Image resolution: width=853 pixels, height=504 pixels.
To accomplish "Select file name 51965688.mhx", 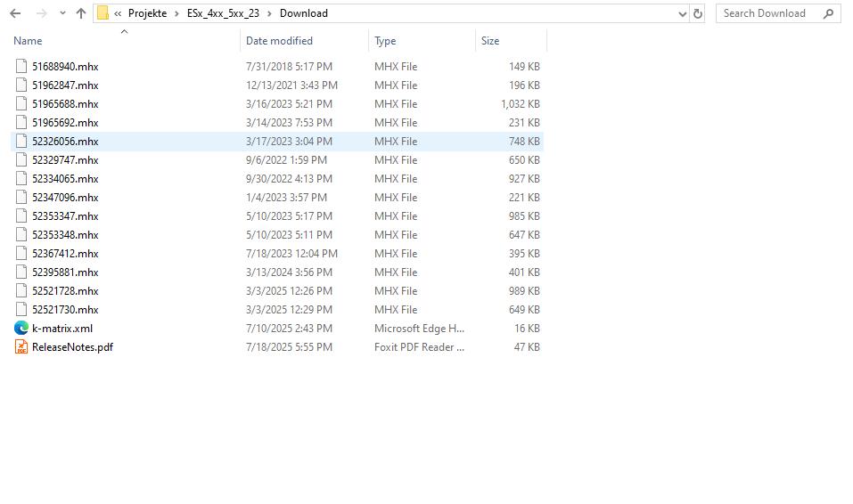I will pos(65,104).
